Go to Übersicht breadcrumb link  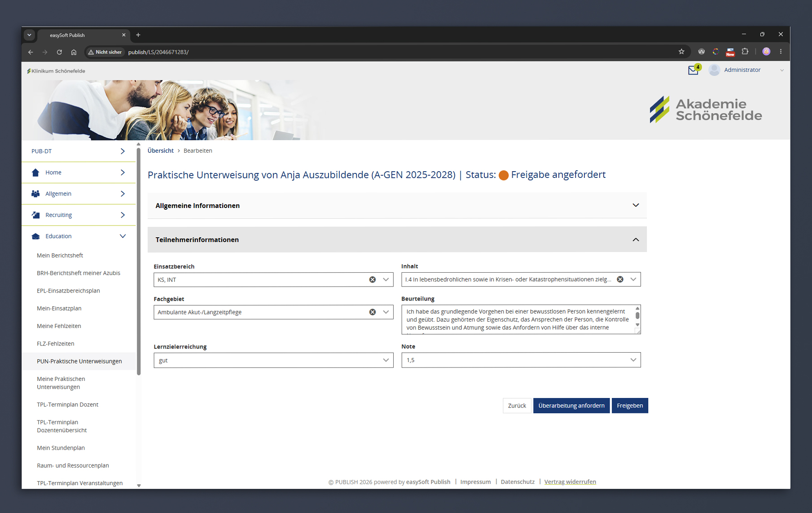[x=161, y=150]
